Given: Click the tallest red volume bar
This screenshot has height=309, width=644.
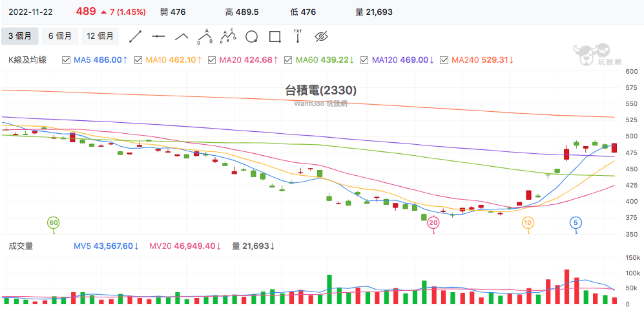Looking at the screenshot, I should 566,287.
